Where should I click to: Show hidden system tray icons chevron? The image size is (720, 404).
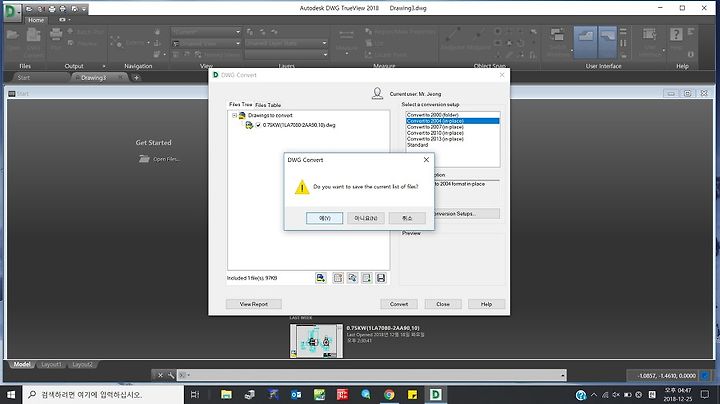point(593,394)
